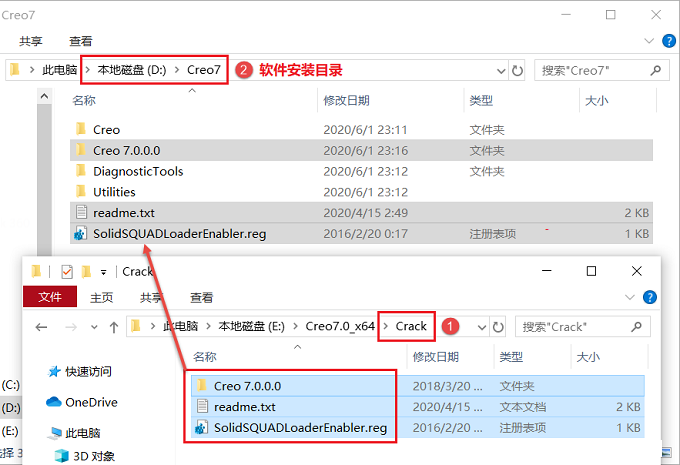Click 本地磁盘 (D:) breadcrumb in Creo7 window

pos(132,70)
